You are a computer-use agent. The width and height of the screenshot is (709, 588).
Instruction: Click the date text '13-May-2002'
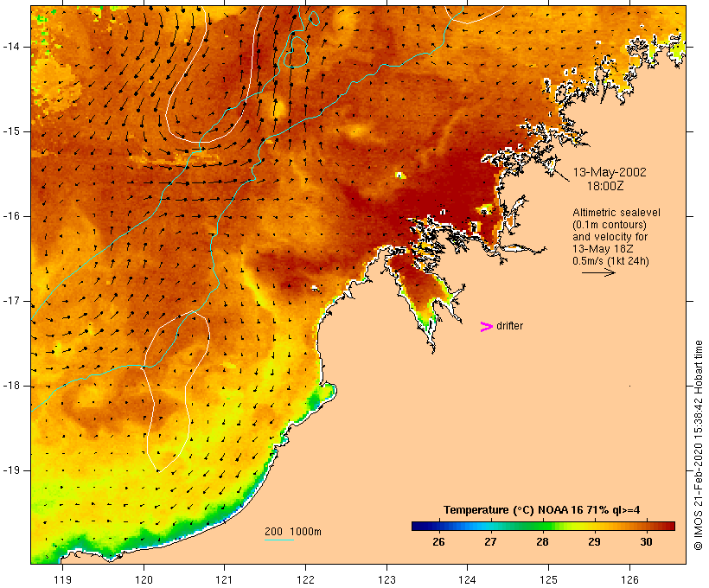pos(610,172)
